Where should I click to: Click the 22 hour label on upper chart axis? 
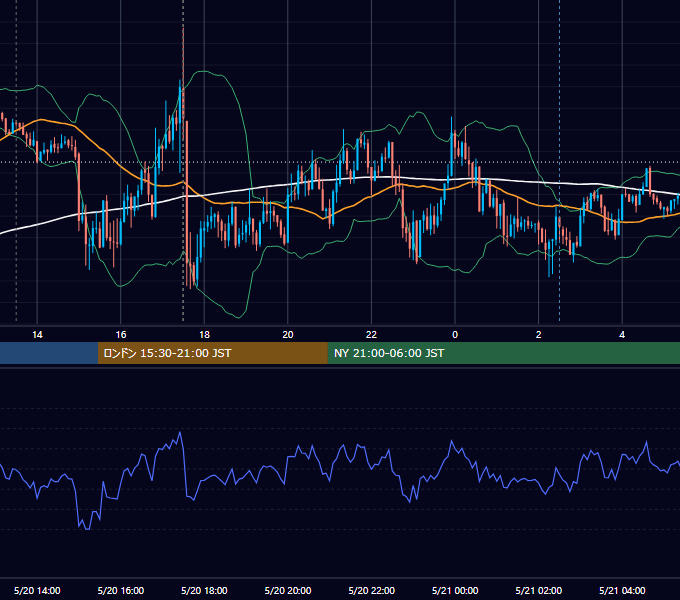tap(371, 335)
